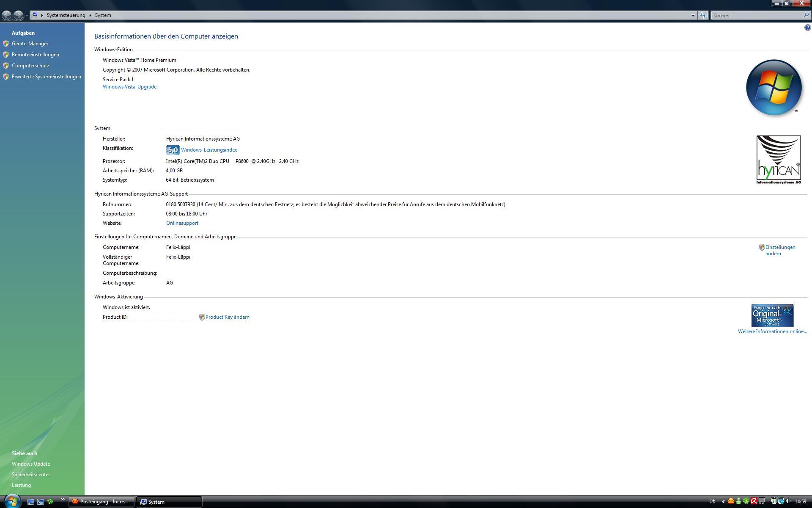812x508 pixels.
Task: Click Product Key ändern link
Action: click(x=227, y=317)
